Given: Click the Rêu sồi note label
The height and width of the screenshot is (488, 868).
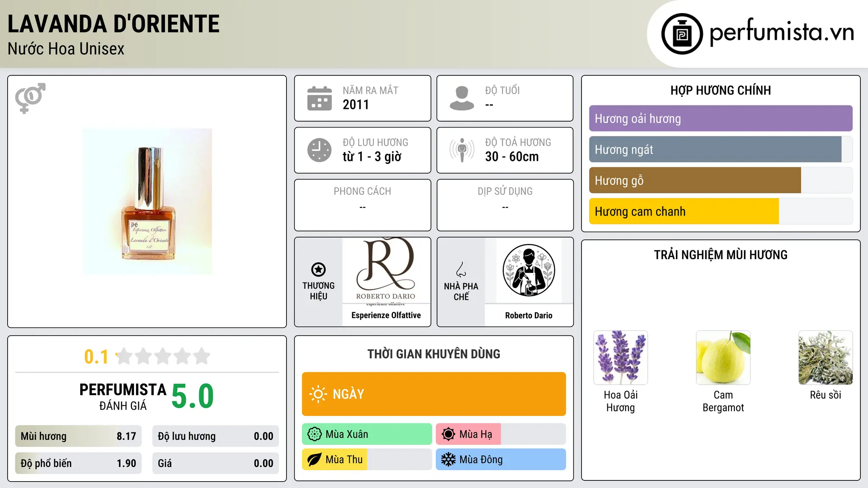Looking at the screenshot, I should pyautogui.click(x=826, y=395).
